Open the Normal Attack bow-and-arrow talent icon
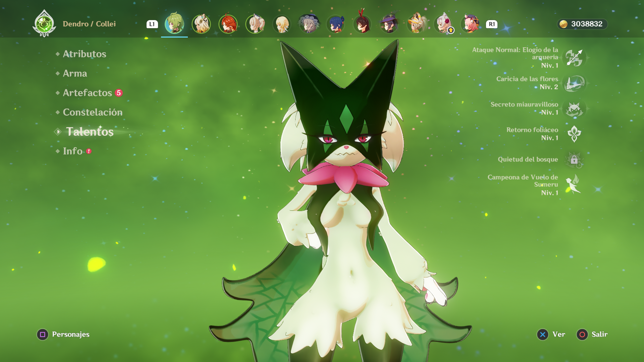The height and width of the screenshot is (362, 644). tap(574, 58)
